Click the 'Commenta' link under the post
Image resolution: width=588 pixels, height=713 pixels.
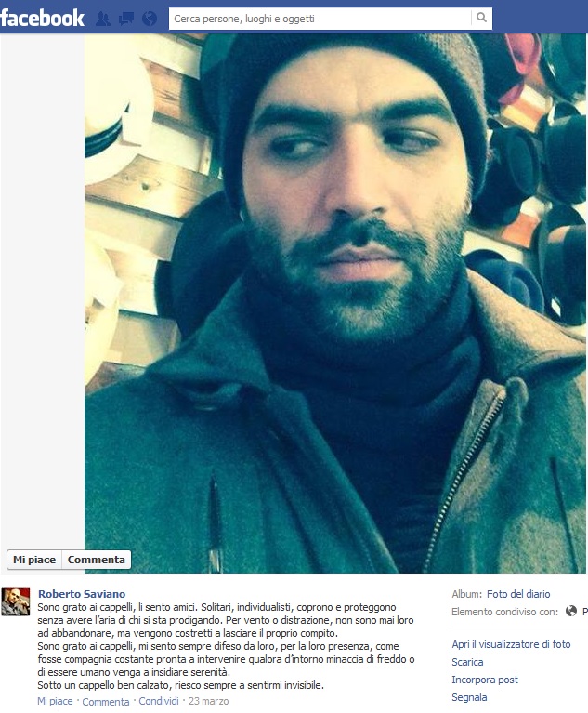coord(105,702)
